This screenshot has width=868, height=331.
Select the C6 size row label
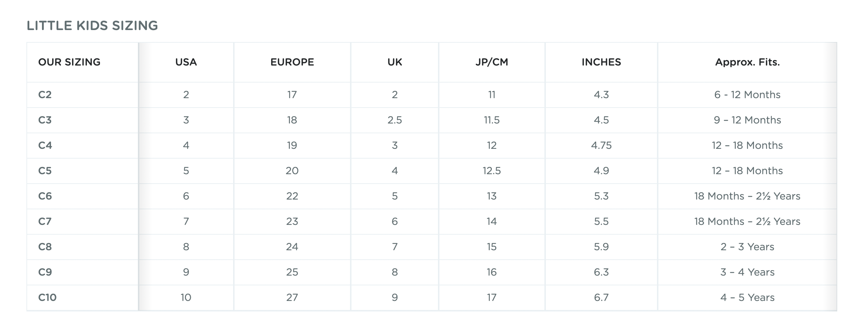[45, 196]
